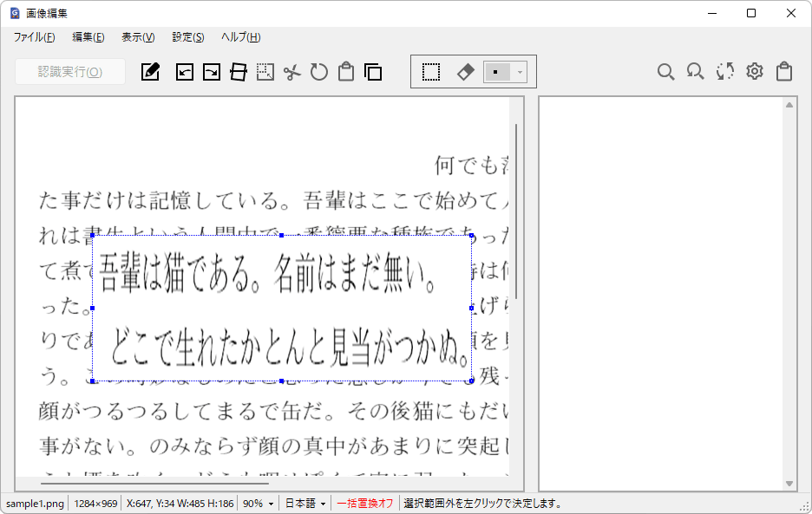The image size is (812, 514).
Task: Click the circular rotate arrow icon
Action: click(319, 71)
